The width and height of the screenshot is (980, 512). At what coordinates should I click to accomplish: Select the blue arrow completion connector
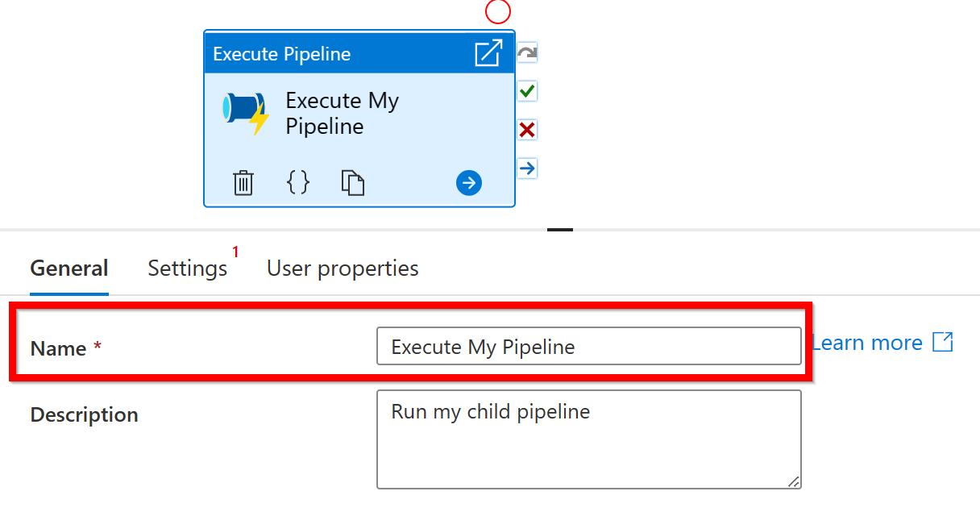[x=527, y=169]
